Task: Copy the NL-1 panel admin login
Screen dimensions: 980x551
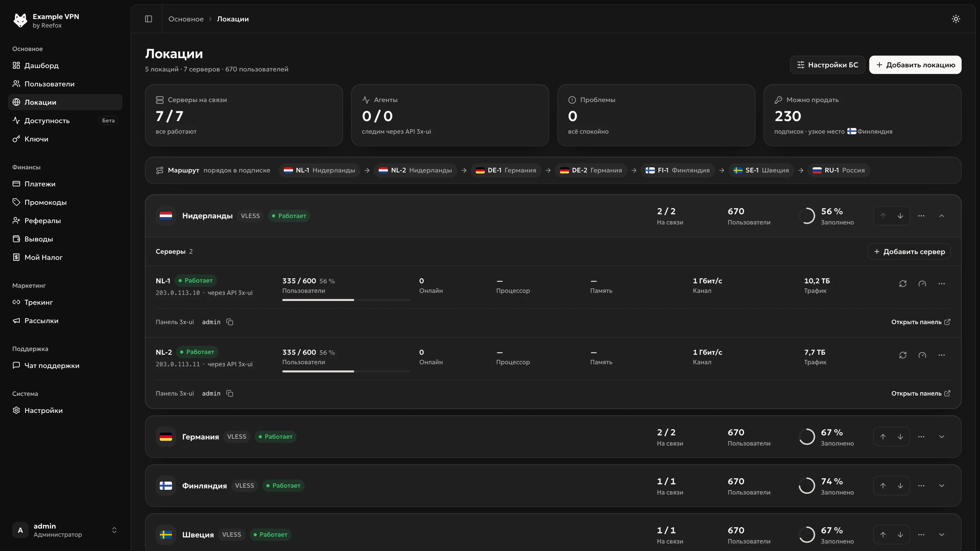Action: coord(230,322)
